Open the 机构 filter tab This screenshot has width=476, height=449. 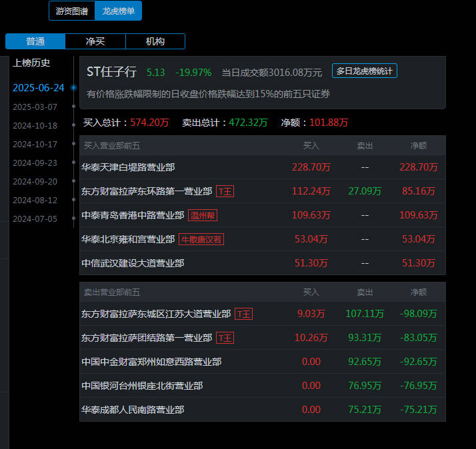click(155, 41)
